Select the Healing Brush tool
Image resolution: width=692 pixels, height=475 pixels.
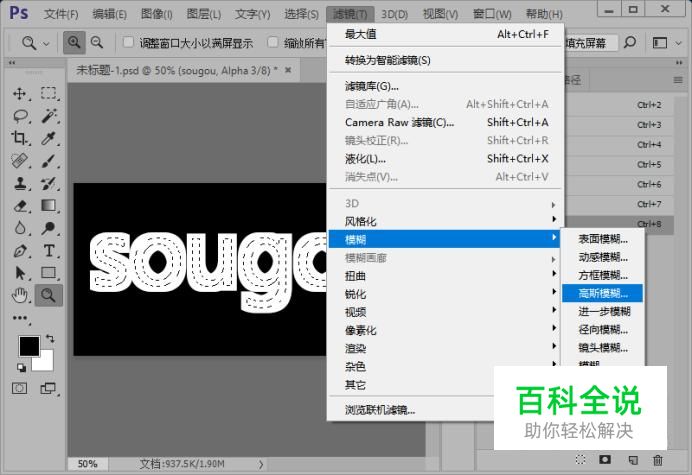(20, 161)
